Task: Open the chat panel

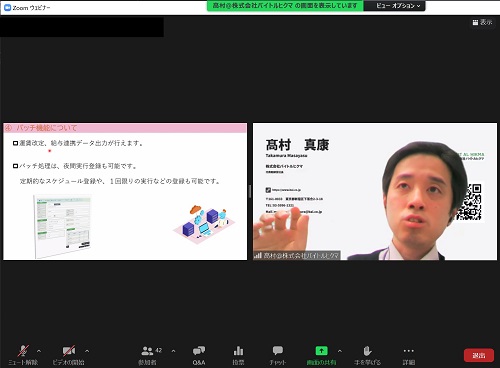Action: pos(277,351)
